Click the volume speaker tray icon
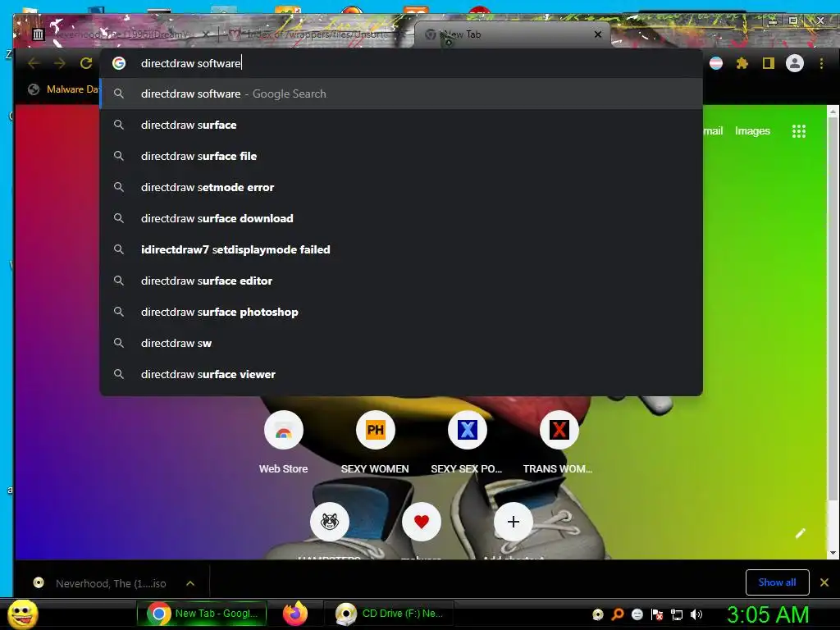 [696, 614]
